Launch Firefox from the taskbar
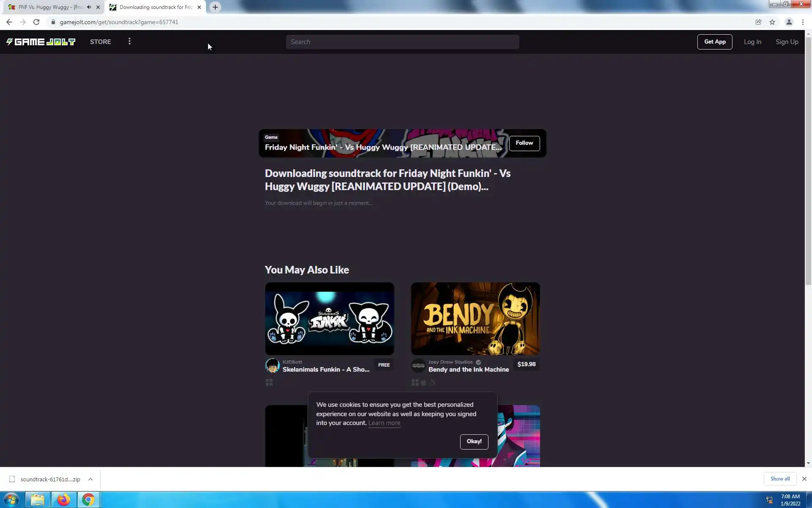The height and width of the screenshot is (508, 812). tap(63, 500)
